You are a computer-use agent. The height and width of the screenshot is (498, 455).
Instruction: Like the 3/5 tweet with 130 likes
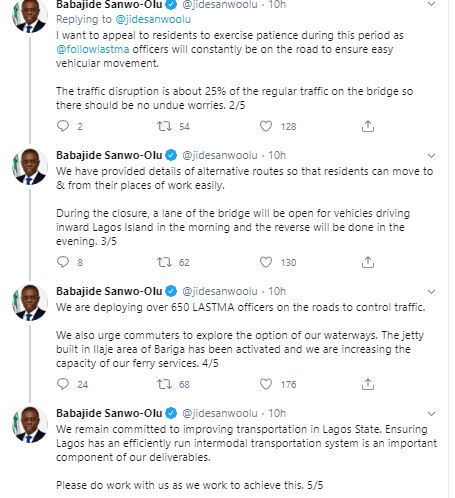[266, 262]
